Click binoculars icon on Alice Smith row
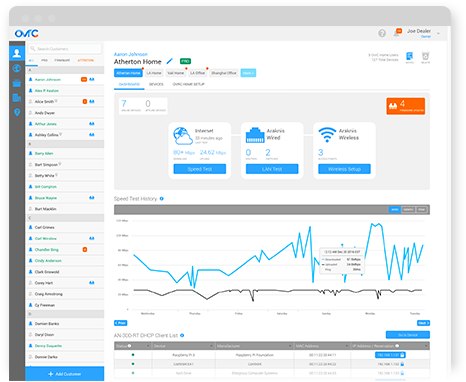The height and width of the screenshot is (382, 466). pos(92,101)
